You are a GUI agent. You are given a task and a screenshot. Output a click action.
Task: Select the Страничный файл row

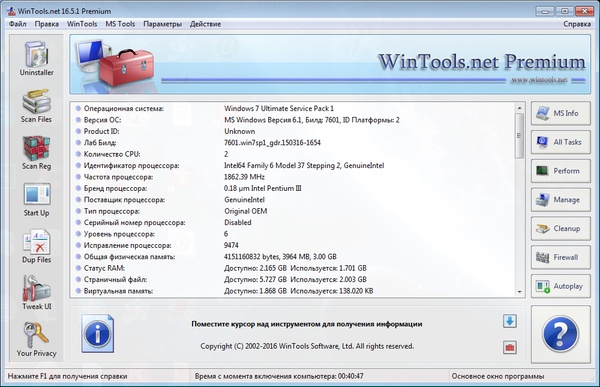point(293,279)
